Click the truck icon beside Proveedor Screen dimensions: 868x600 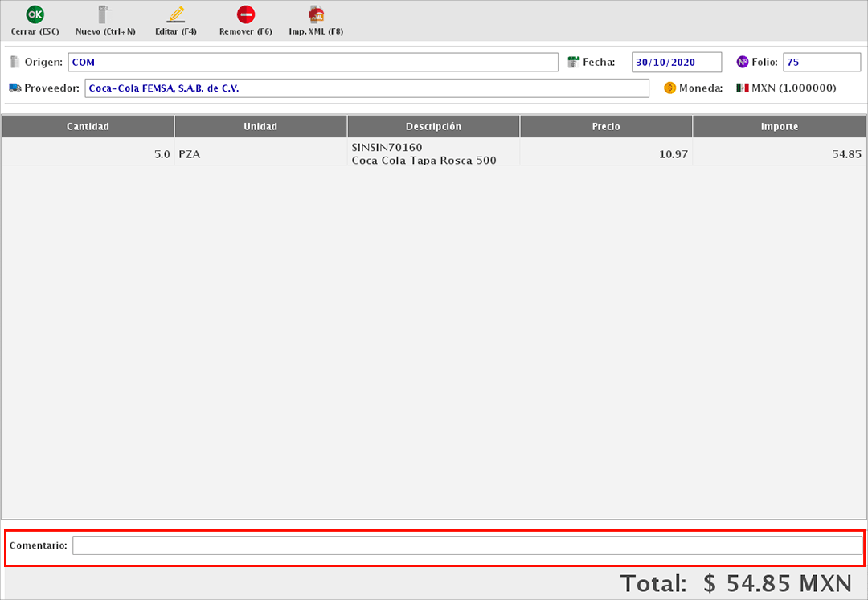[x=14, y=88]
